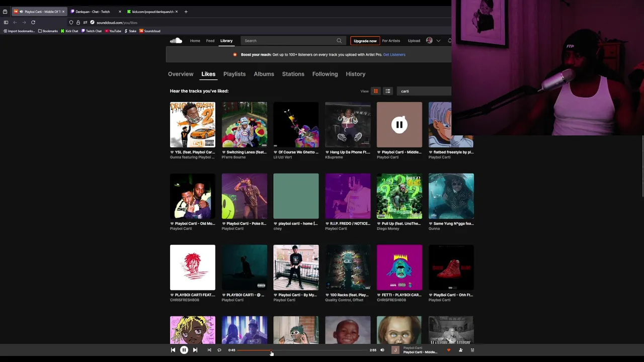Open the Bookmarks folder in the bookmarks bar

click(48, 31)
